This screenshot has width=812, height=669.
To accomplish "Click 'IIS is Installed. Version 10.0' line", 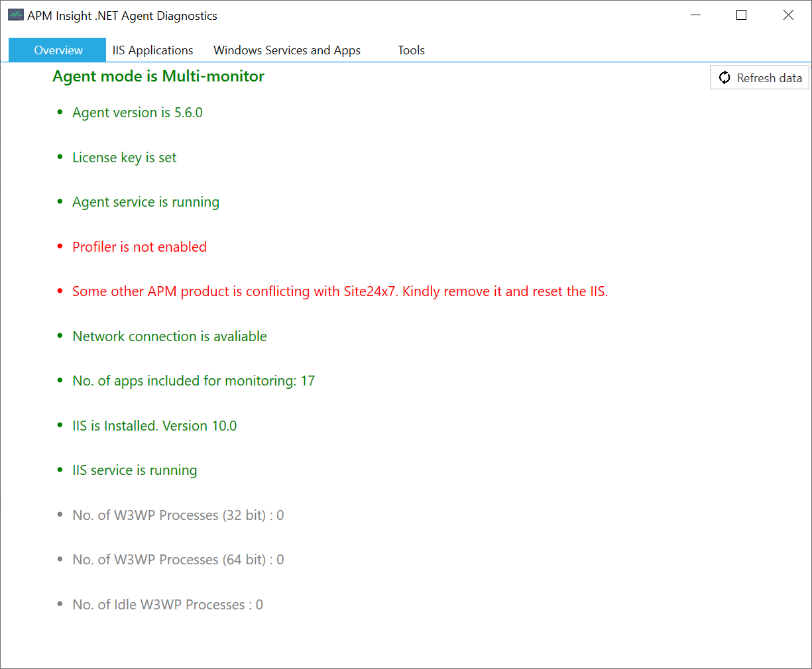I will [x=154, y=426].
